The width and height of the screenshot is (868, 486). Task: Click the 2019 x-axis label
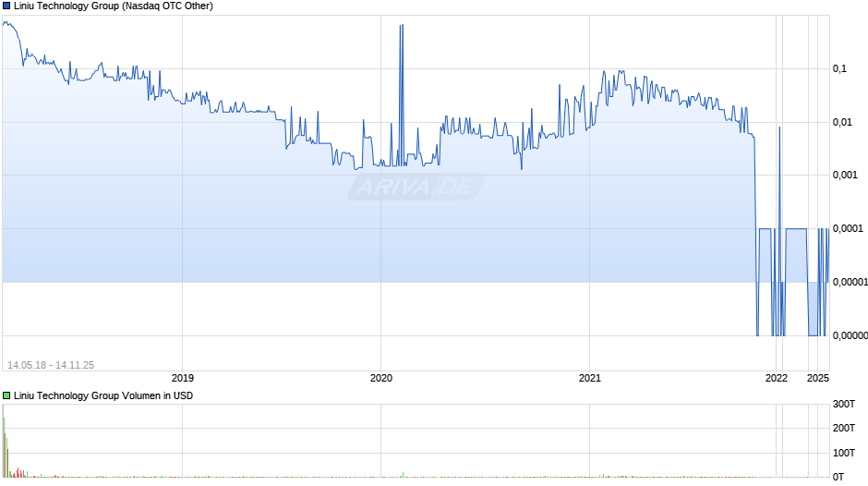click(183, 378)
